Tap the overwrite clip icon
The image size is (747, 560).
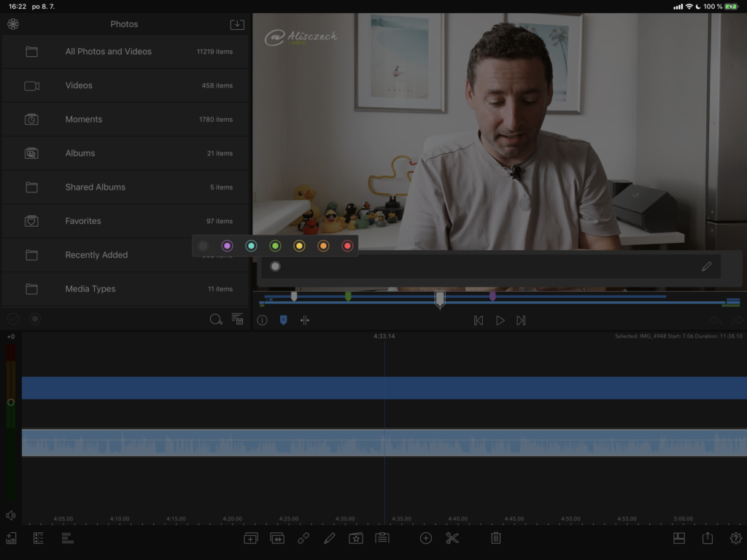[x=277, y=538]
